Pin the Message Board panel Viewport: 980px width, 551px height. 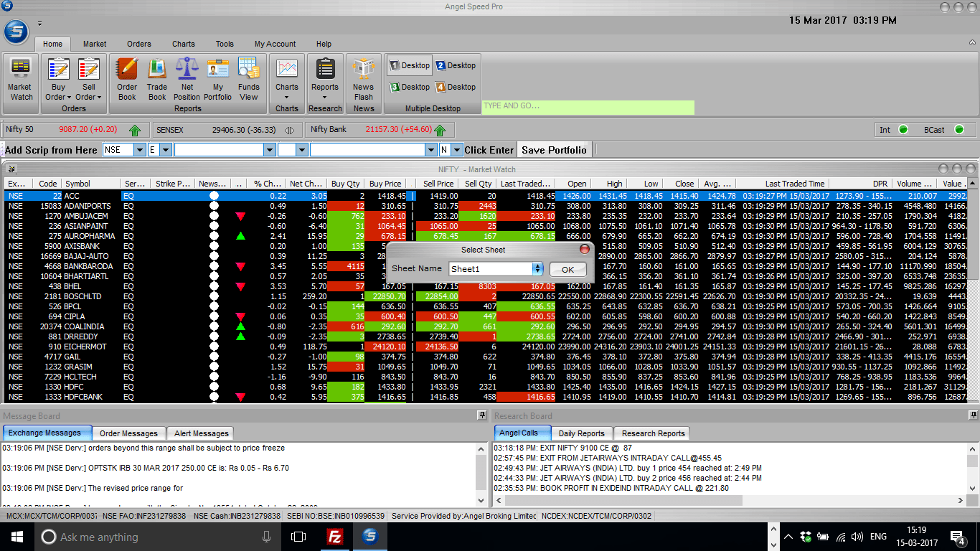(482, 415)
